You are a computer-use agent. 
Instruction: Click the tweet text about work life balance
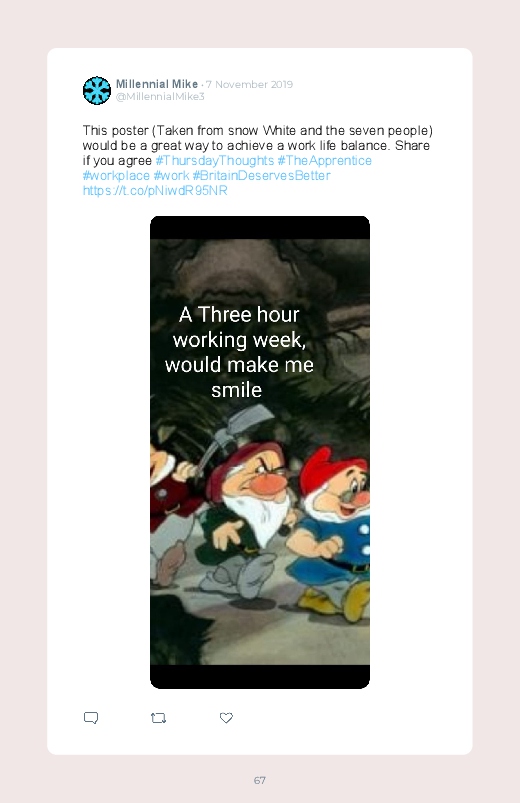click(258, 145)
